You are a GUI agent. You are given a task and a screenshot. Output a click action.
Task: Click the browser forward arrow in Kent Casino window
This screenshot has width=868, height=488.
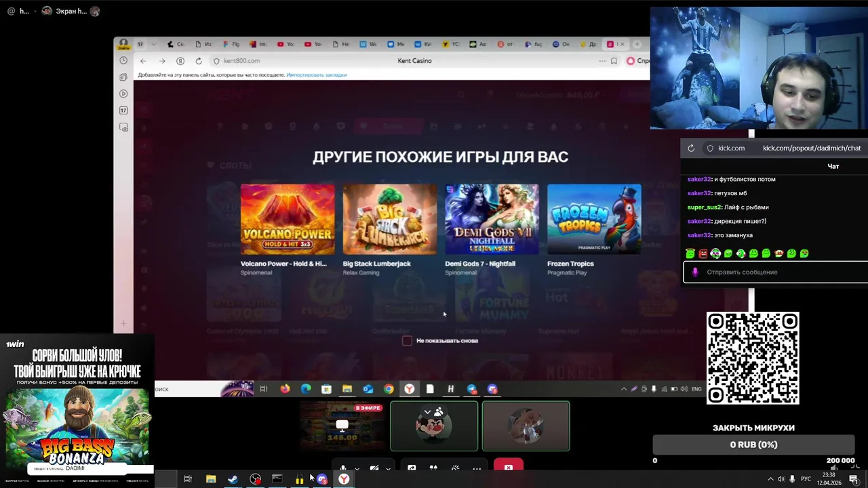click(161, 61)
